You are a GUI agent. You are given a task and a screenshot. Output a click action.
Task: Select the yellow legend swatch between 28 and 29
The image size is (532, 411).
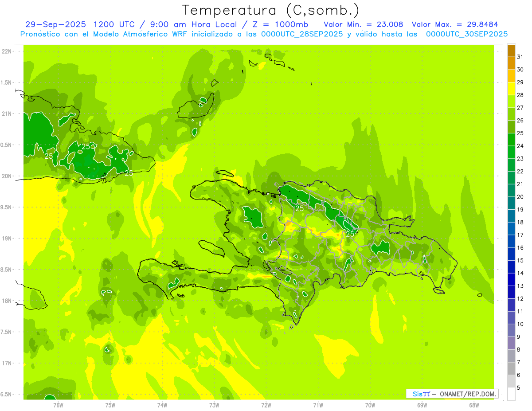pos(511,89)
